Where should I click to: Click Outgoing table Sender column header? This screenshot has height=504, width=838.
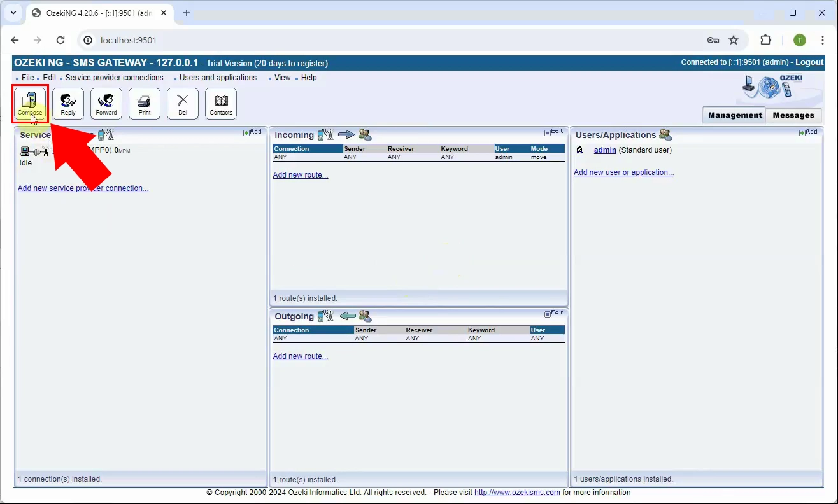pos(380,330)
